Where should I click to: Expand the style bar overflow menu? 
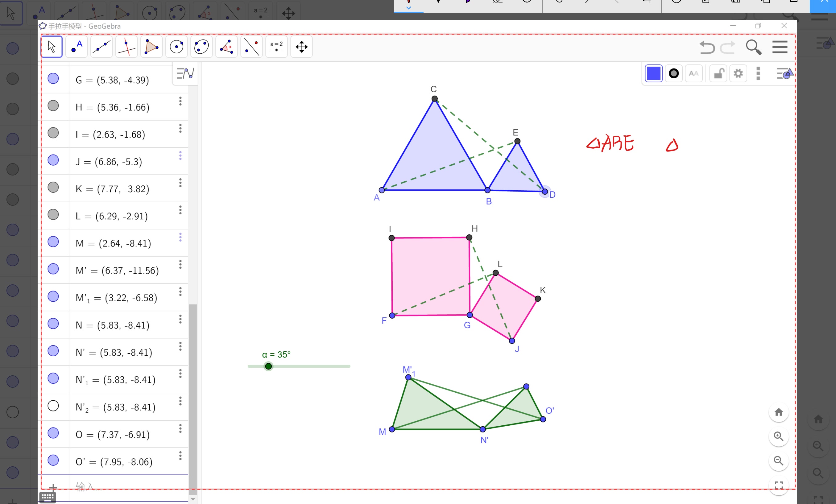pyautogui.click(x=758, y=73)
